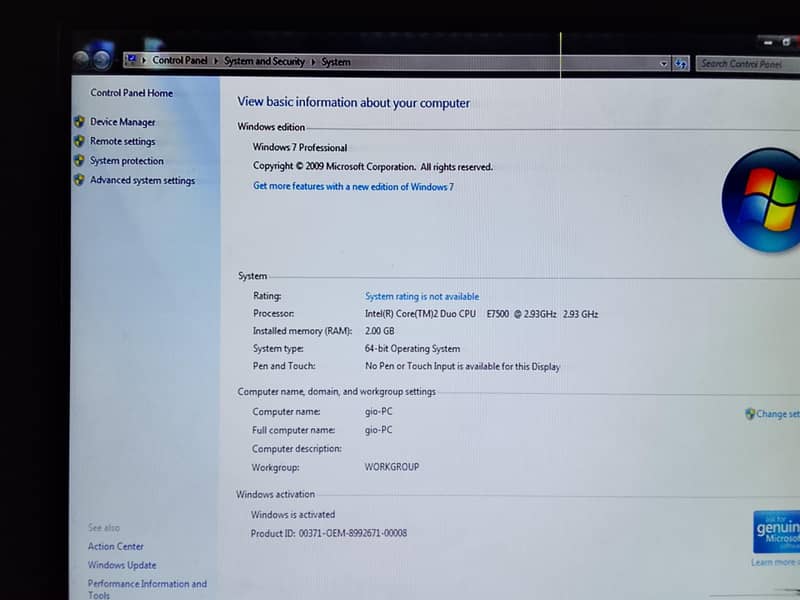Click shield icon beside Remote settings
Viewport: 800px width, 600px height.
[x=79, y=141]
